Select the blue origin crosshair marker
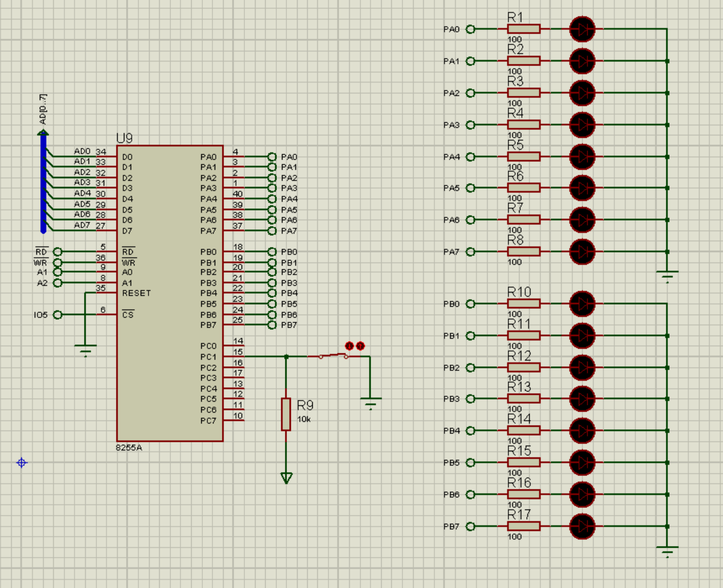 coord(22,463)
